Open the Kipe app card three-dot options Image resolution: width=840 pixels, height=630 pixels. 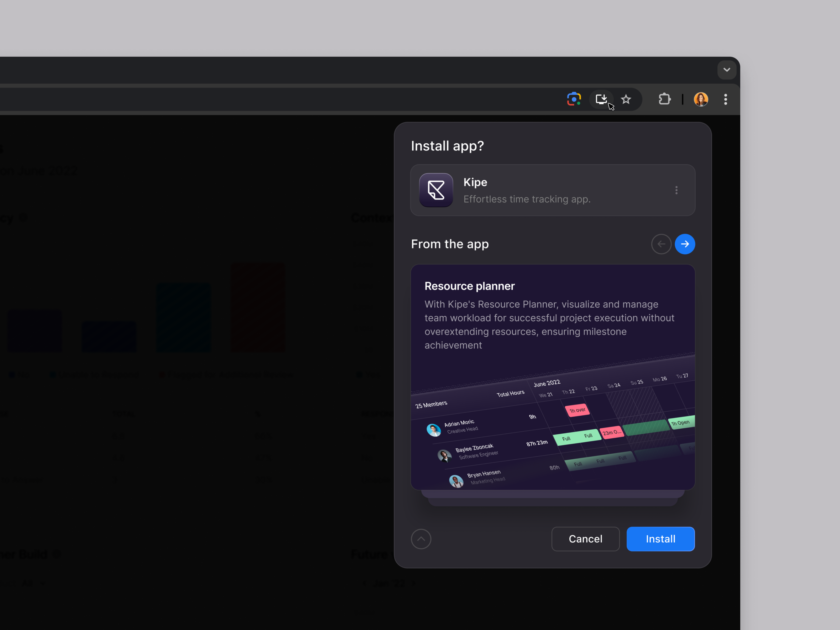(x=677, y=190)
